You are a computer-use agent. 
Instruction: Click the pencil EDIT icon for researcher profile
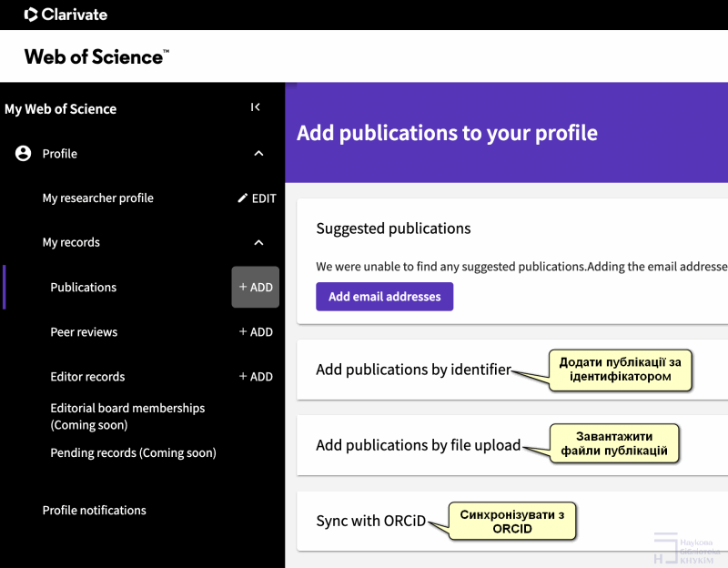click(243, 198)
